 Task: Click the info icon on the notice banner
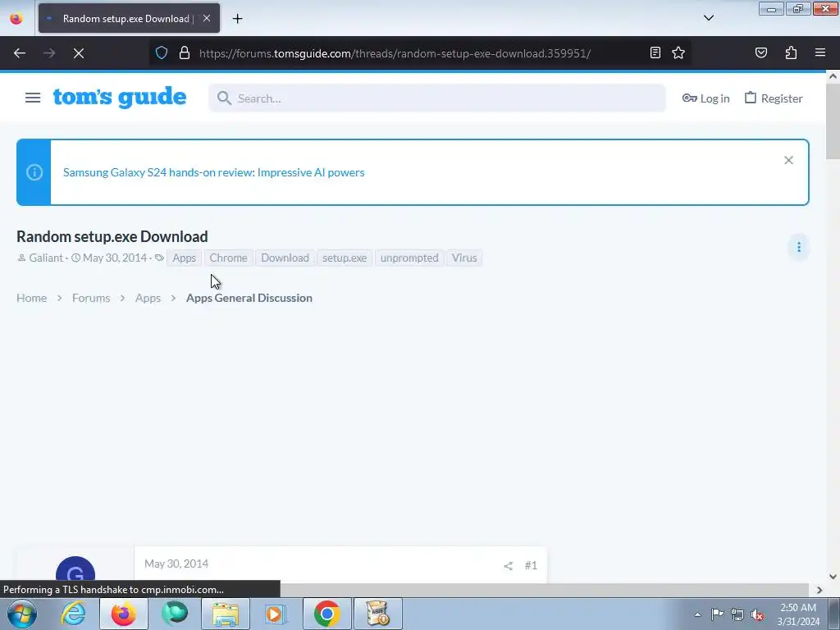(x=34, y=172)
